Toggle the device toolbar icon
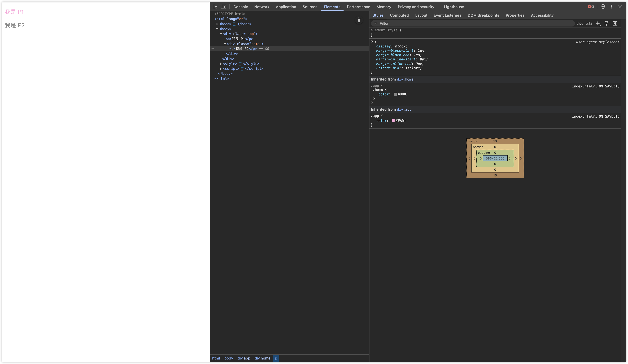The height and width of the screenshot is (364, 628). point(224,7)
